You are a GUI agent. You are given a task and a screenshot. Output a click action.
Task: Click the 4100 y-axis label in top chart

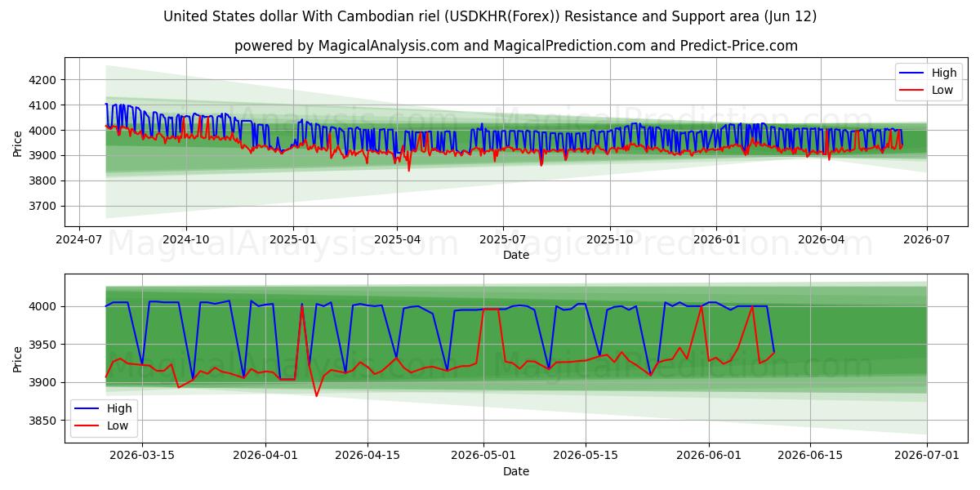click(42, 105)
